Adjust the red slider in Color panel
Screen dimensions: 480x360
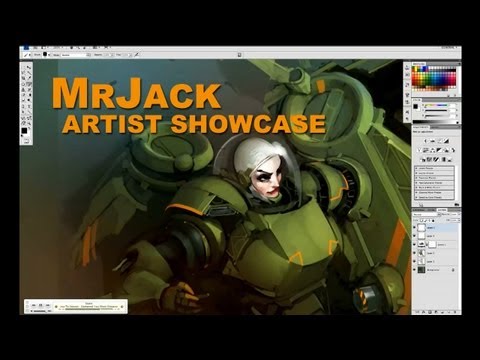[x=436, y=105]
